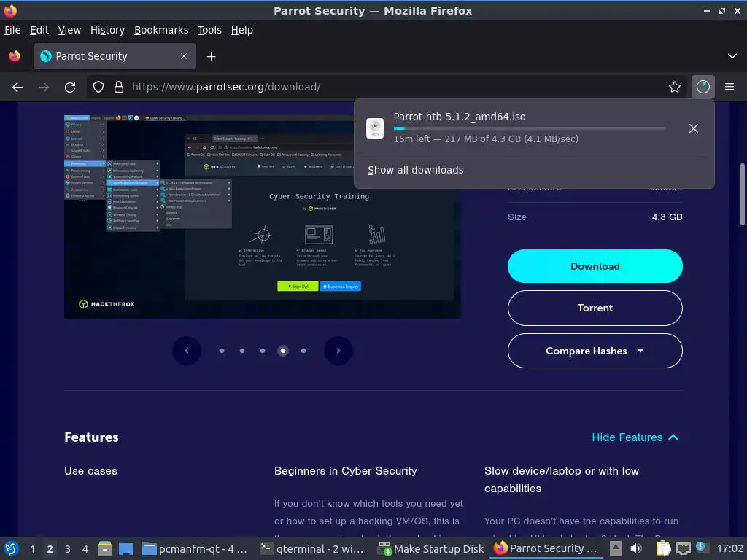Open clipboard manager tray icon
This screenshot has width=747, height=560.
pos(663,548)
